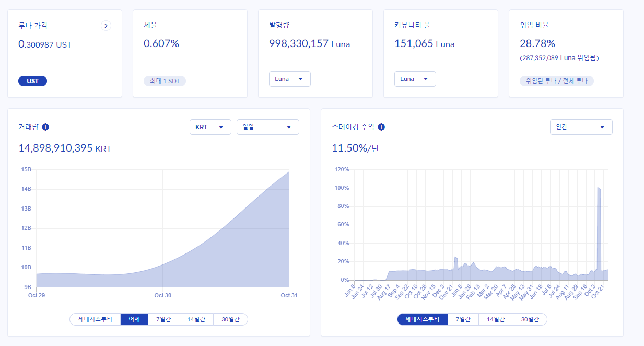The height and width of the screenshot is (346, 644).
Task: Show info tooltip next to 스테이킹 수익
Action: tap(381, 127)
